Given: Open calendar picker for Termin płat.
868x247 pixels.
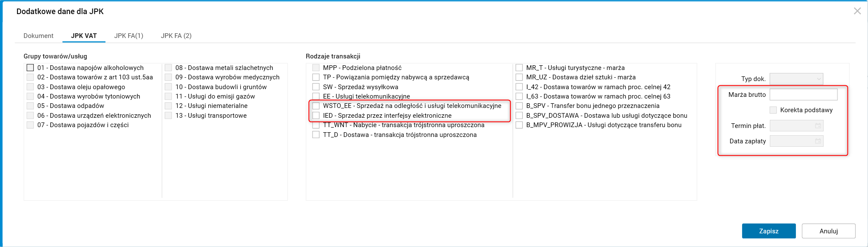Looking at the screenshot, I should point(818,126).
